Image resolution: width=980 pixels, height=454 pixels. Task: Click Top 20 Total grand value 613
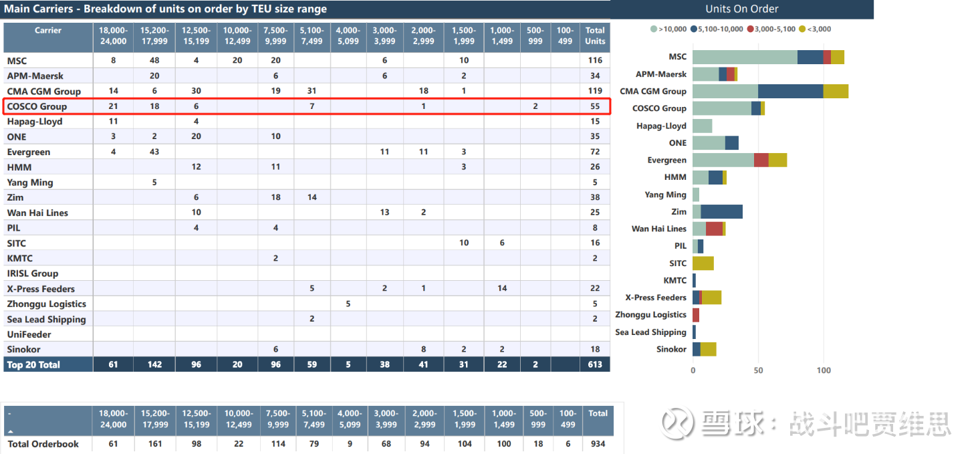(x=595, y=365)
